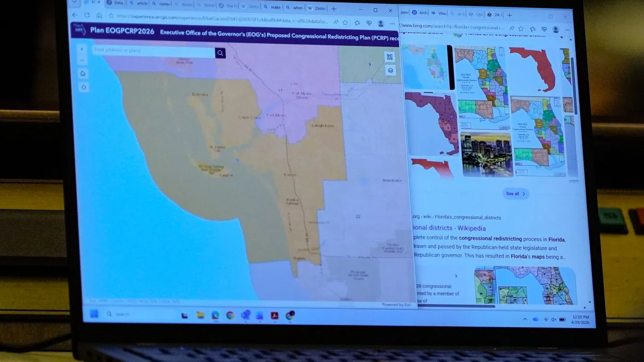Open browser essentials in Bing window

coord(544,29)
